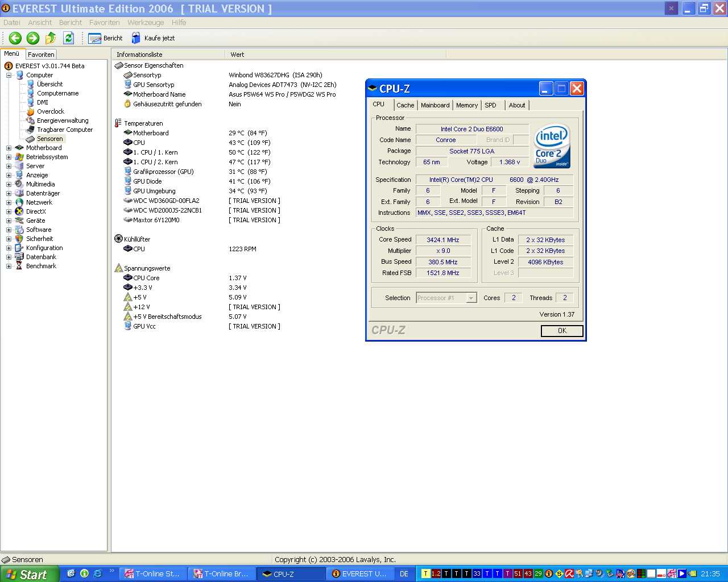Switch to the SPD tab in CPU-Z

[x=491, y=105]
